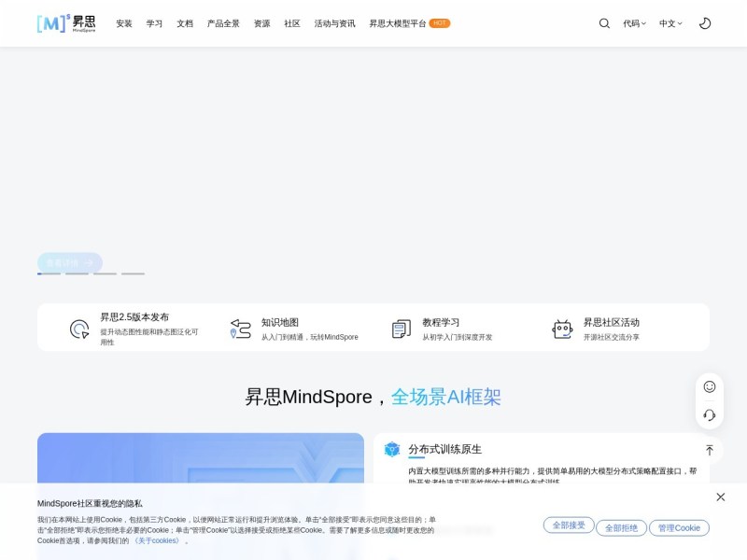
Task: Click the 知识地图 route icon
Action: pos(241,329)
